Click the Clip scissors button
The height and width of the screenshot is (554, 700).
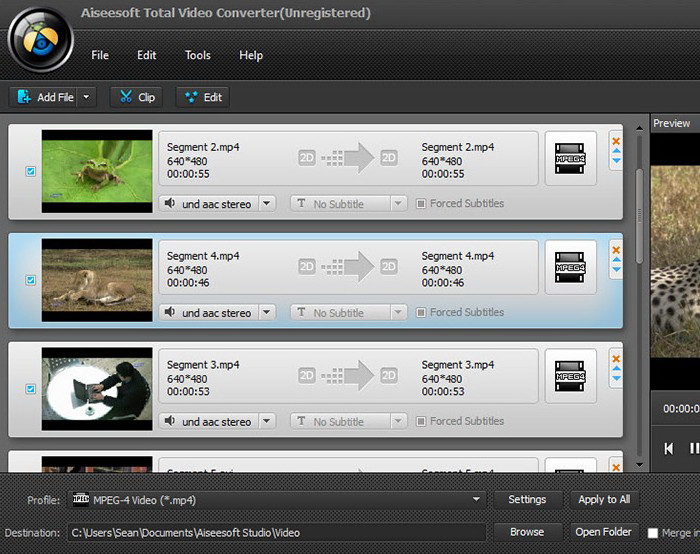[137, 97]
